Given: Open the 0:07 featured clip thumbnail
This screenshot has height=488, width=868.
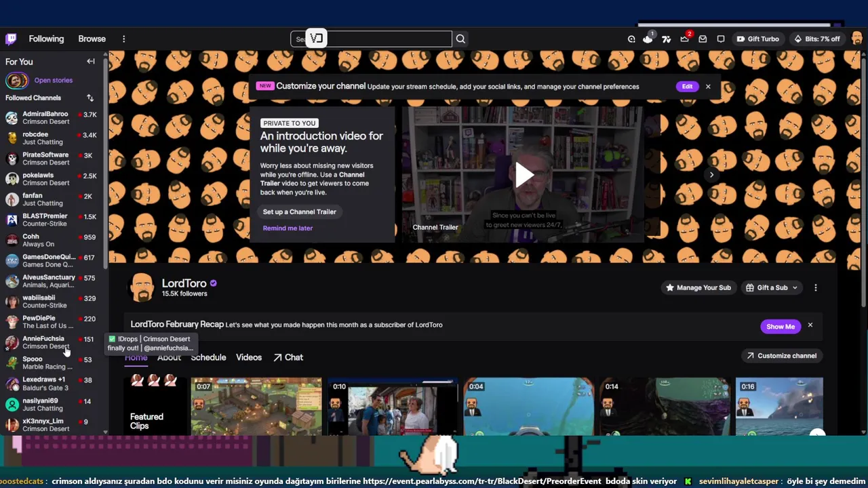Looking at the screenshot, I should (256, 406).
